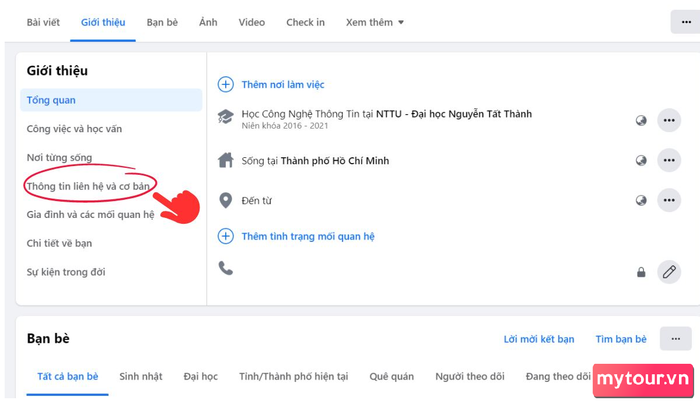Click the plus icon for Thêm nơi làm việc
This screenshot has height=405, width=700.
(x=225, y=84)
